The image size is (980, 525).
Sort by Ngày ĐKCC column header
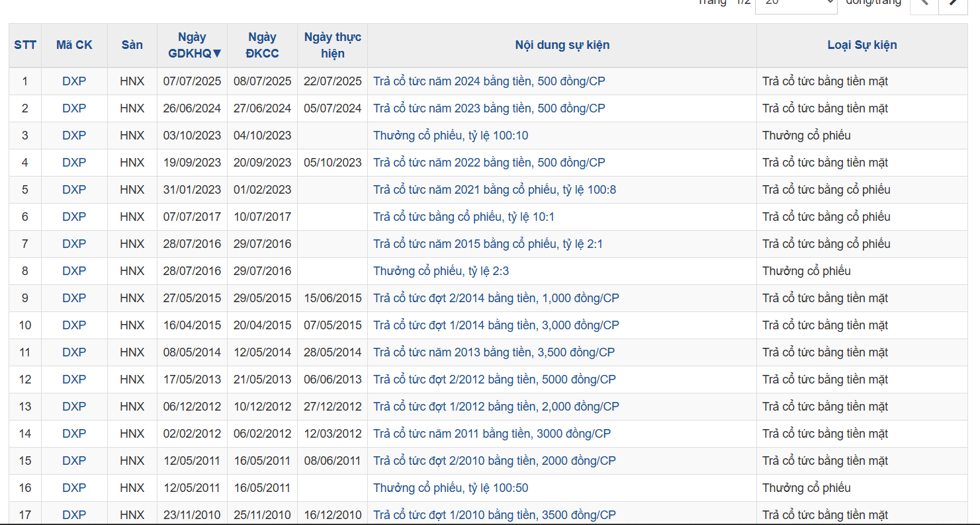pos(262,45)
